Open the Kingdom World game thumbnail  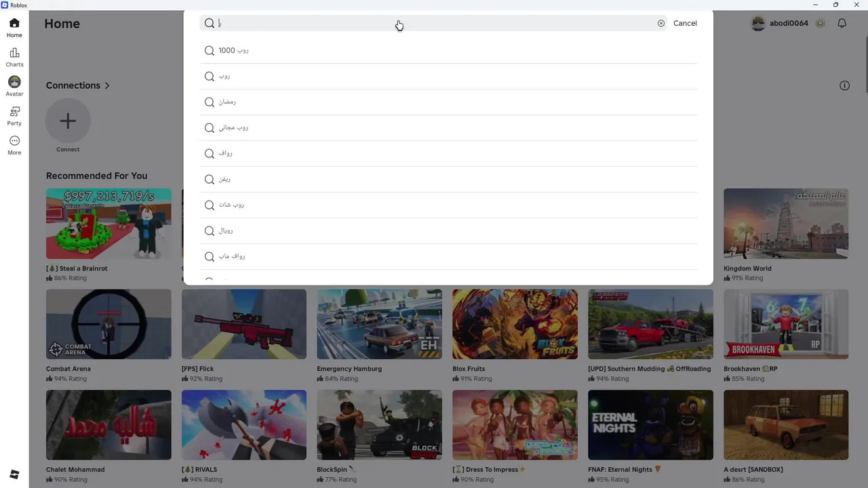point(786,224)
